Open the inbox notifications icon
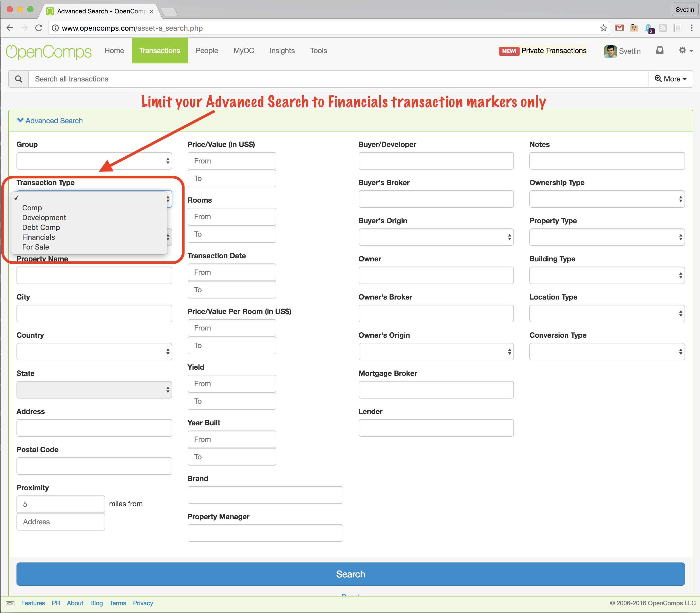Viewport: 700px width, 613px height. click(x=660, y=51)
